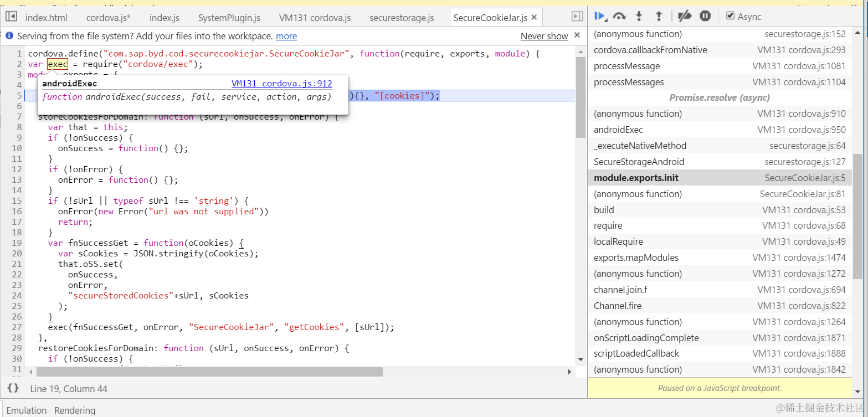Select SecureStorageAndroid call stack frame

(x=720, y=162)
